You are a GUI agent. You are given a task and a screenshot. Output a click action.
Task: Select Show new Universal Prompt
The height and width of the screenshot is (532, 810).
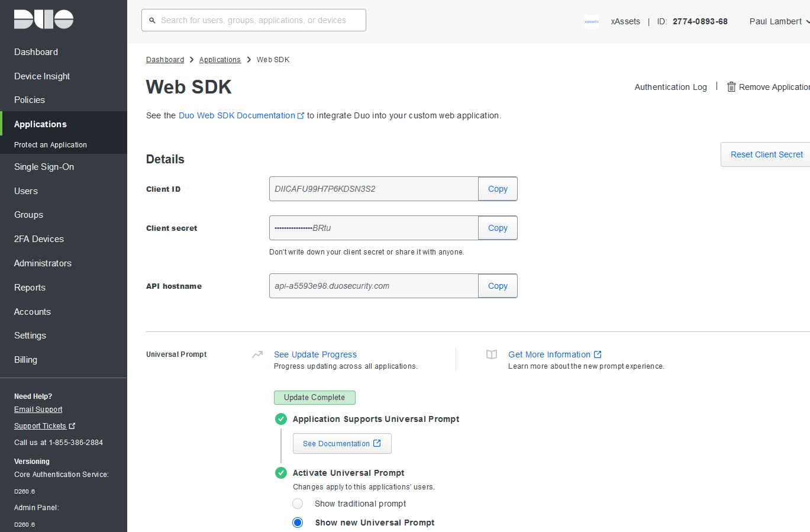click(x=298, y=523)
